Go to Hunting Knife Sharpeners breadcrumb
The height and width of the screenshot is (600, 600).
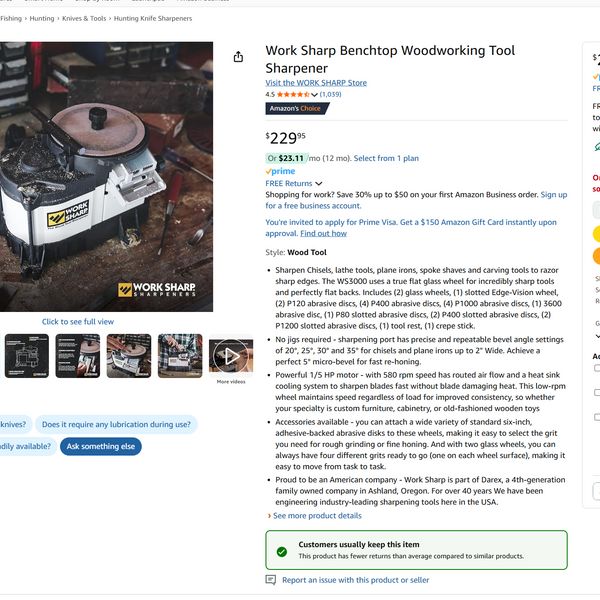[x=154, y=18]
